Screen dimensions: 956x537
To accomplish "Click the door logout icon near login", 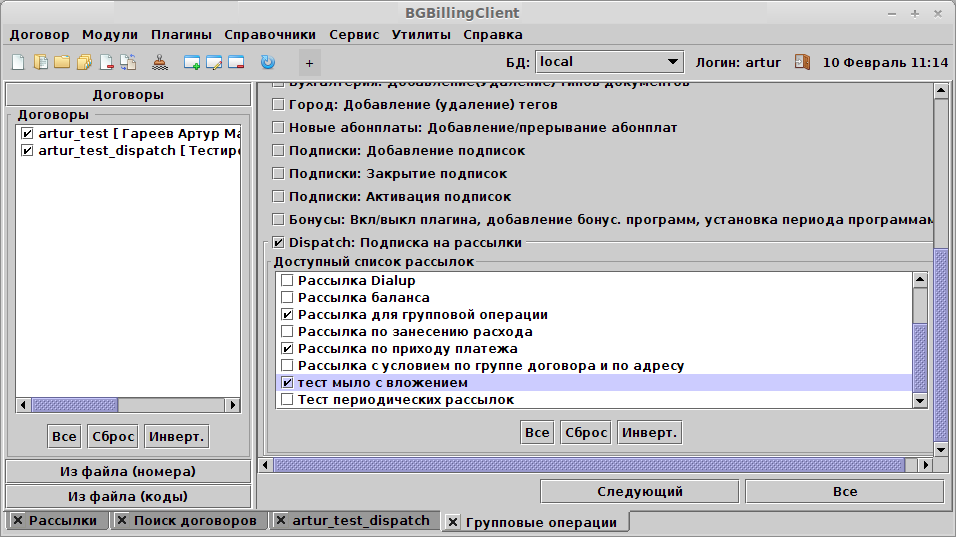I will [x=802, y=62].
